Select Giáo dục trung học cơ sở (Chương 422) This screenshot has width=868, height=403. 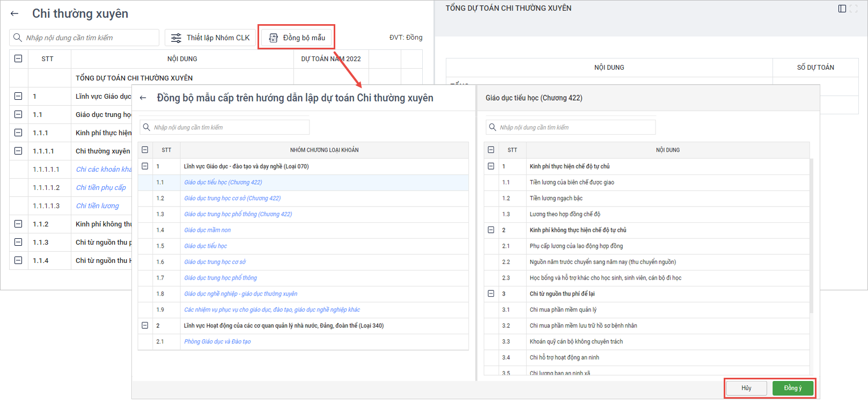tap(232, 198)
